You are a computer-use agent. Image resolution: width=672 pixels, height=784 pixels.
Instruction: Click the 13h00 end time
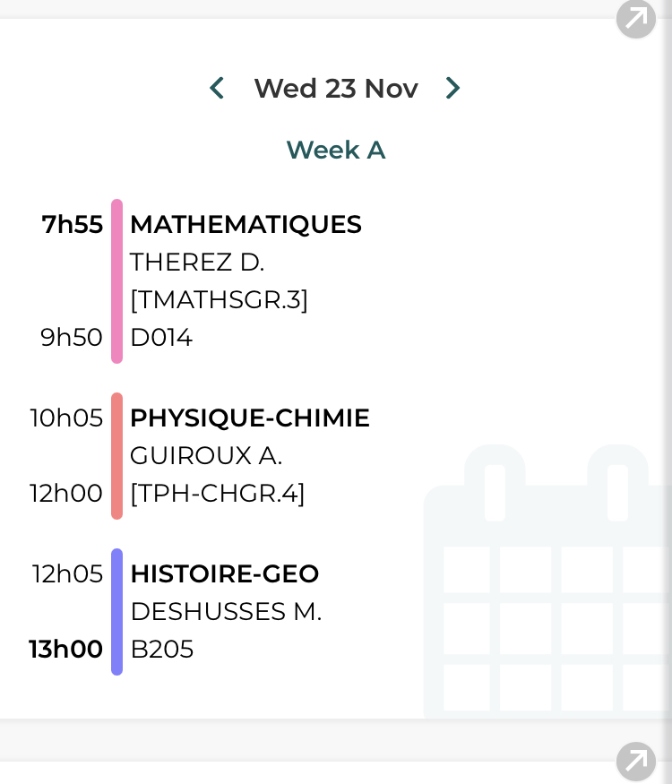(66, 650)
